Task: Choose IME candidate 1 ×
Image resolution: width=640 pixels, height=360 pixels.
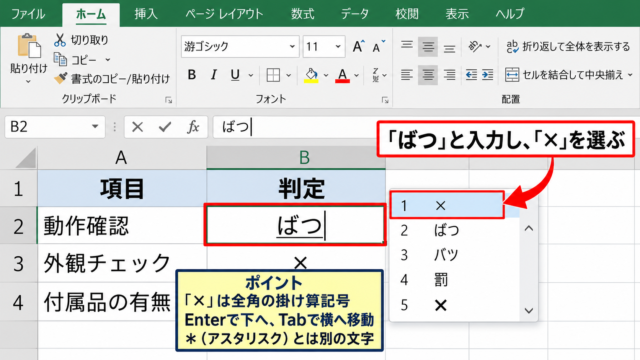Action: pyautogui.click(x=447, y=205)
